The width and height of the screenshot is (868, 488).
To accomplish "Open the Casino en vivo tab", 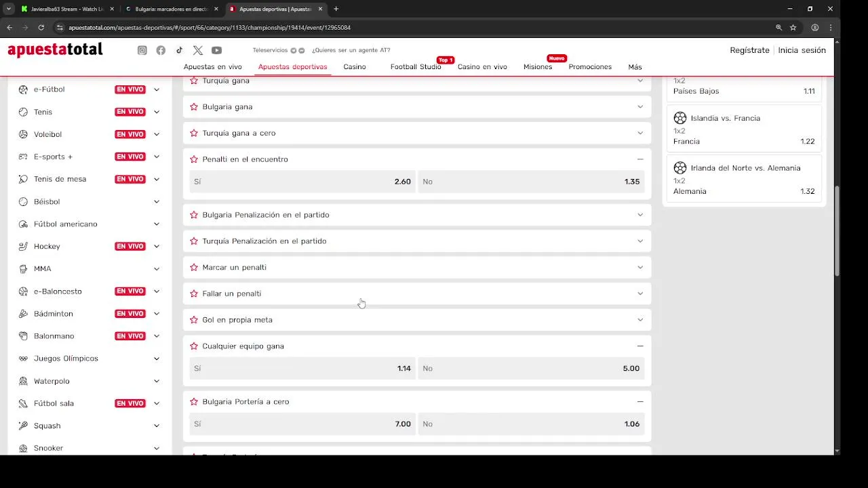I will (x=482, y=66).
